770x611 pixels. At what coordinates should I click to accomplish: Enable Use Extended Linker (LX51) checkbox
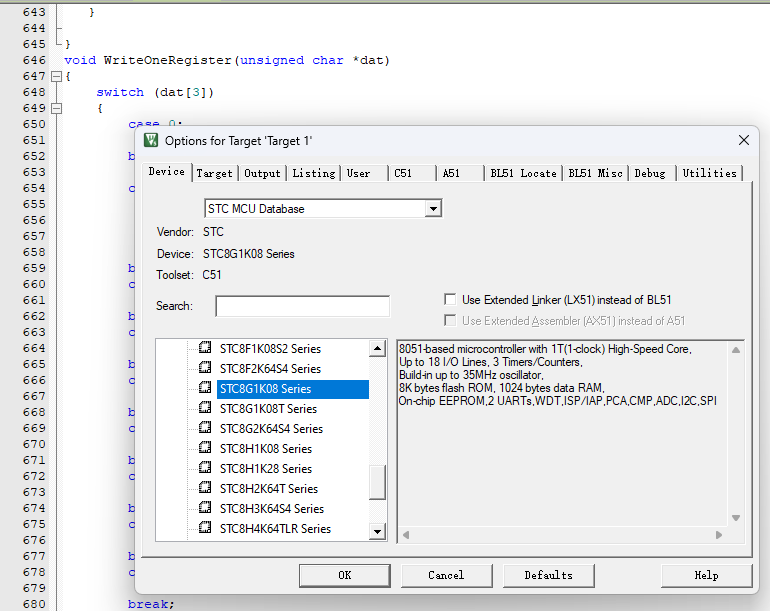(450, 300)
